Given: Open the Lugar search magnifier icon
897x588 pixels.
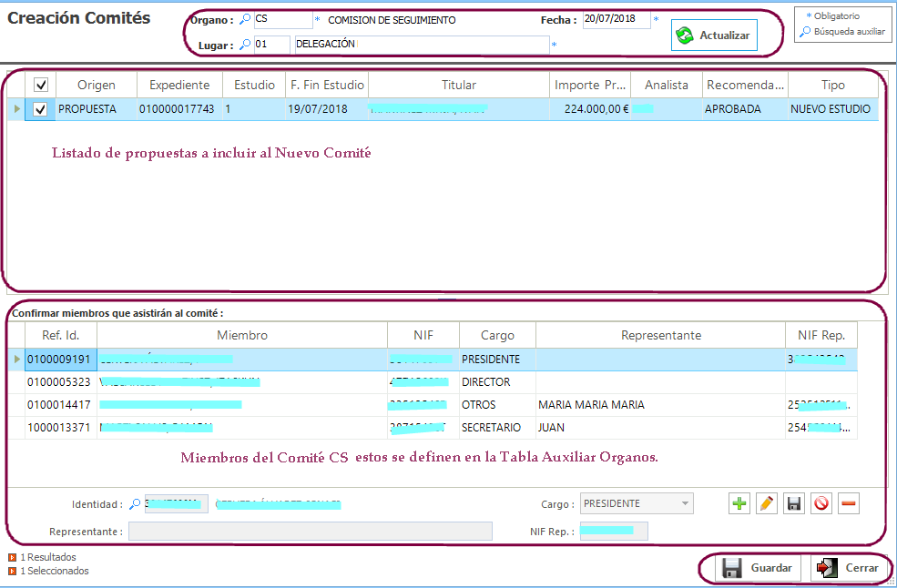Looking at the screenshot, I should click(x=245, y=44).
